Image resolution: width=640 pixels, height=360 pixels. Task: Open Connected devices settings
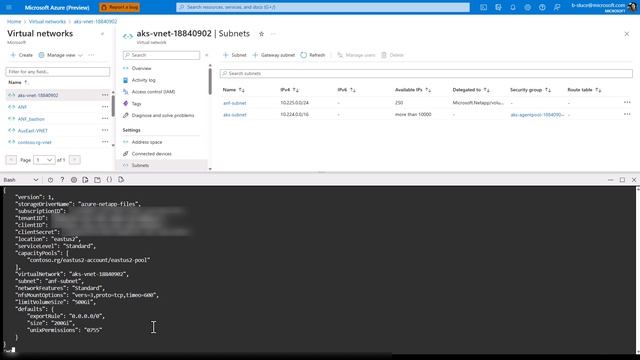[151, 154]
